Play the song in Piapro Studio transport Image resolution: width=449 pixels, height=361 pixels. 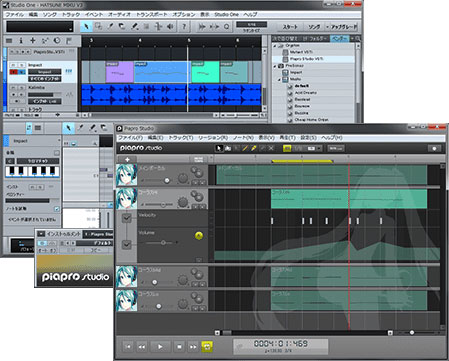point(160,347)
